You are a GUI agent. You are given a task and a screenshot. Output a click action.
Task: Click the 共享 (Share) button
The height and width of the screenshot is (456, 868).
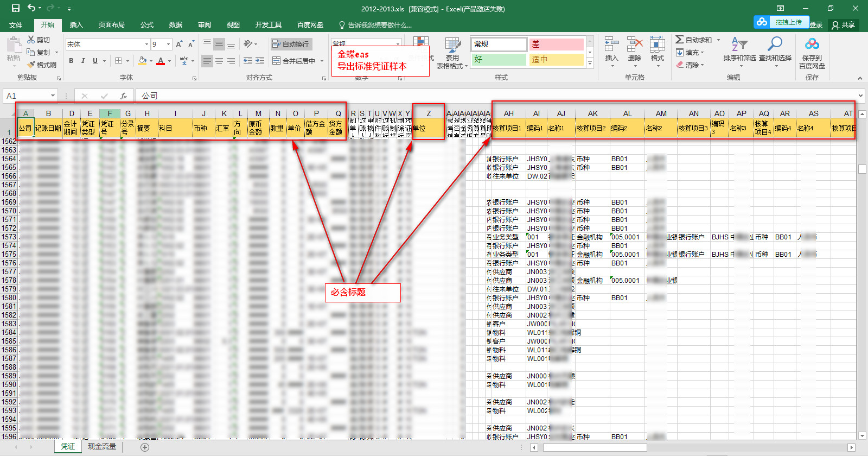(x=844, y=25)
